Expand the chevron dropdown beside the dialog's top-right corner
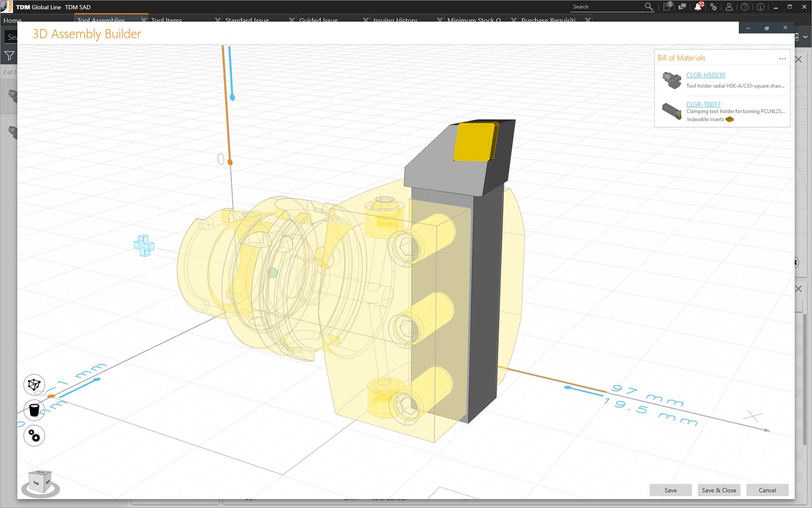Image resolution: width=812 pixels, height=508 pixels. 805,37
